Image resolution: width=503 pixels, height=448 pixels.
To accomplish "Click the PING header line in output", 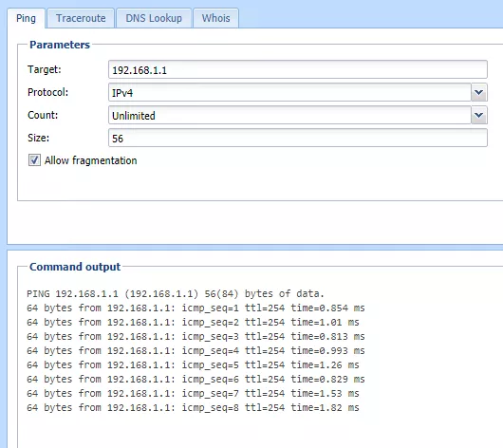I will click(176, 293).
